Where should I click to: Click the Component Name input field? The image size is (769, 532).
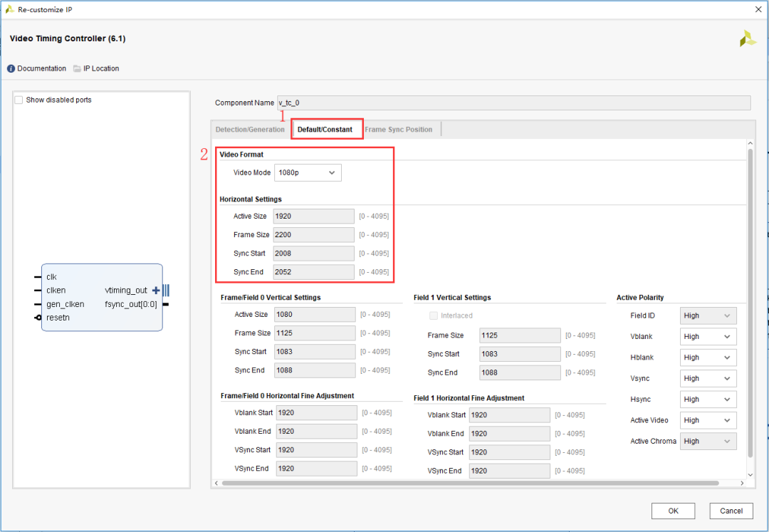(x=513, y=103)
